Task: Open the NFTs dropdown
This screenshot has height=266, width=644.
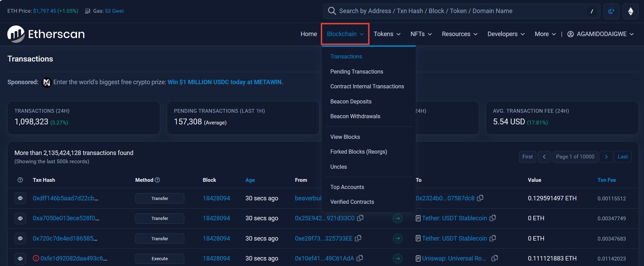Action: click(421, 34)
